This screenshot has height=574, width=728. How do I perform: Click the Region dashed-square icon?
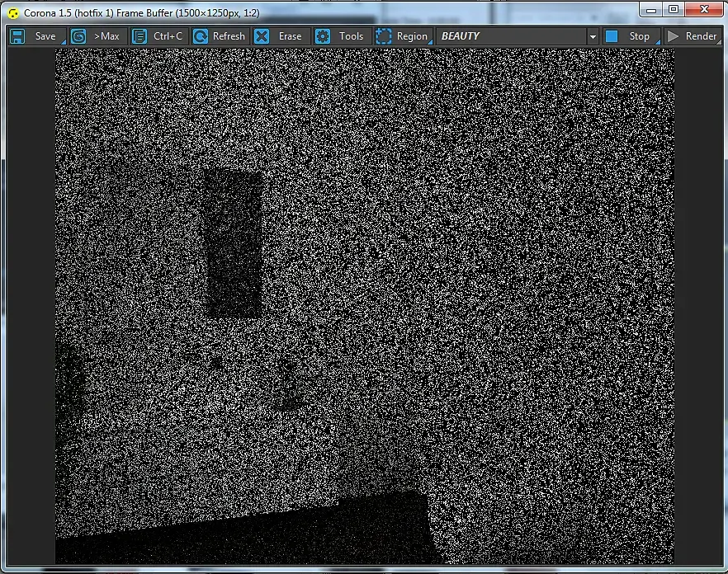coord(384,36)
